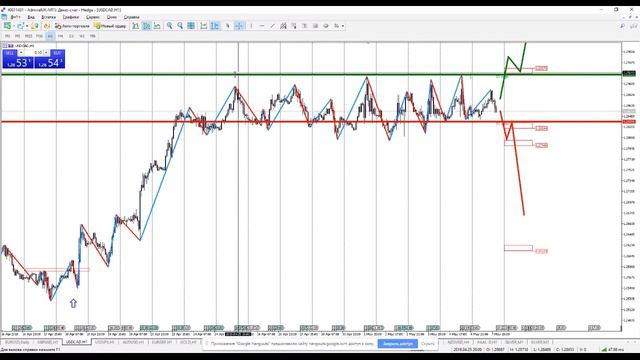Open the Файл menu
This screenshot has height=360, width=640.
pos(16,17)
